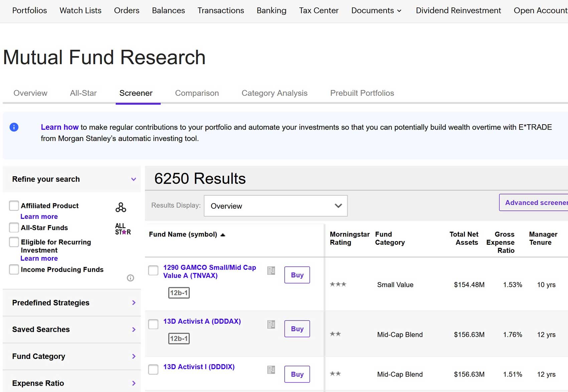568x392 pixels.
Task: Sort by Total Net Assets column header
Action: tap(464, 238)
